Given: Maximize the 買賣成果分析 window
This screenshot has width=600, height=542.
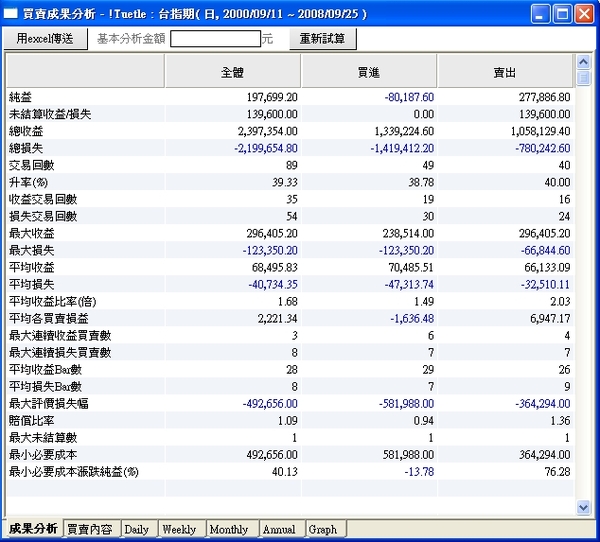Looking at the screenshot, I should pyautogui.click(x=562, y=15).
